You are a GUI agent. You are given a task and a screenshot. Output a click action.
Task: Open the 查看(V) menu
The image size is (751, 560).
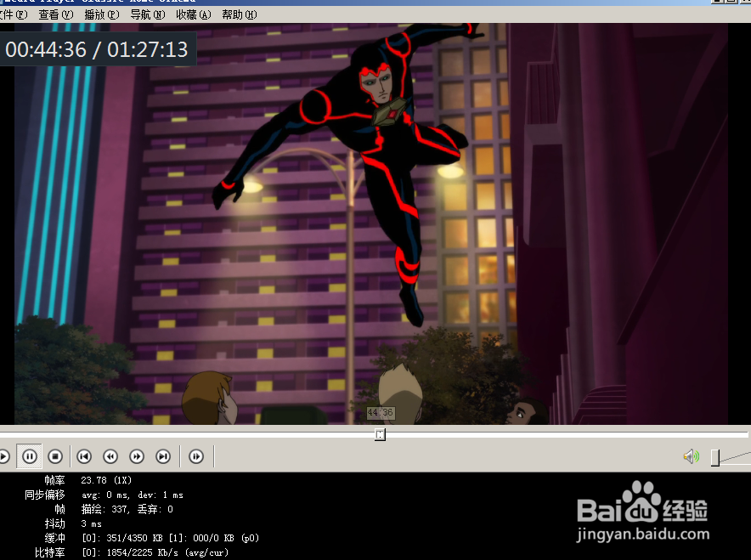click(x=56, y=14)
